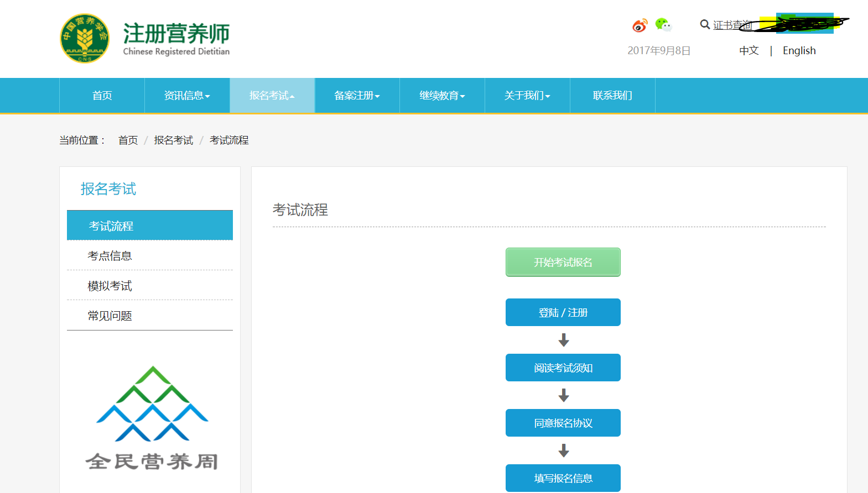
Task: Click the 考试流程 breadcrumb item
Action: coord(229,140)
